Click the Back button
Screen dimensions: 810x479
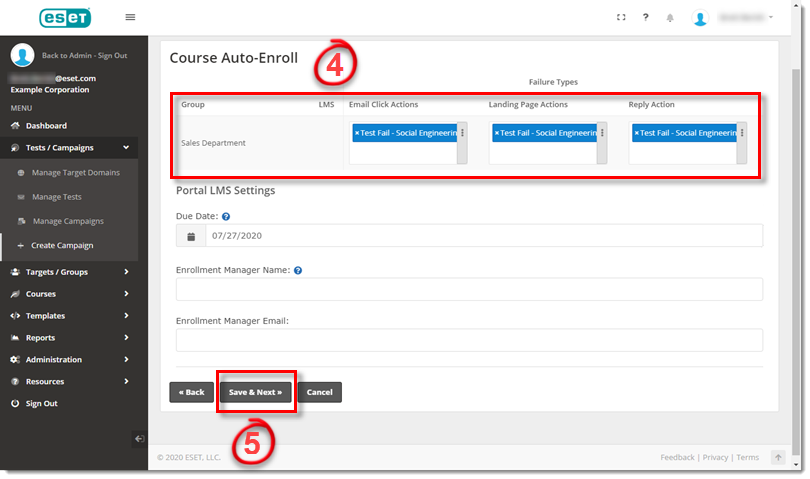pyautogui.click(x=191, y=392)
